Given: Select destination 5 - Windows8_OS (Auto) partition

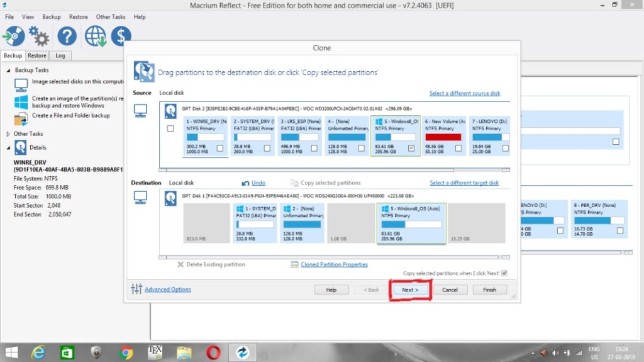Looking at the screenshot, I should (411, 223).
